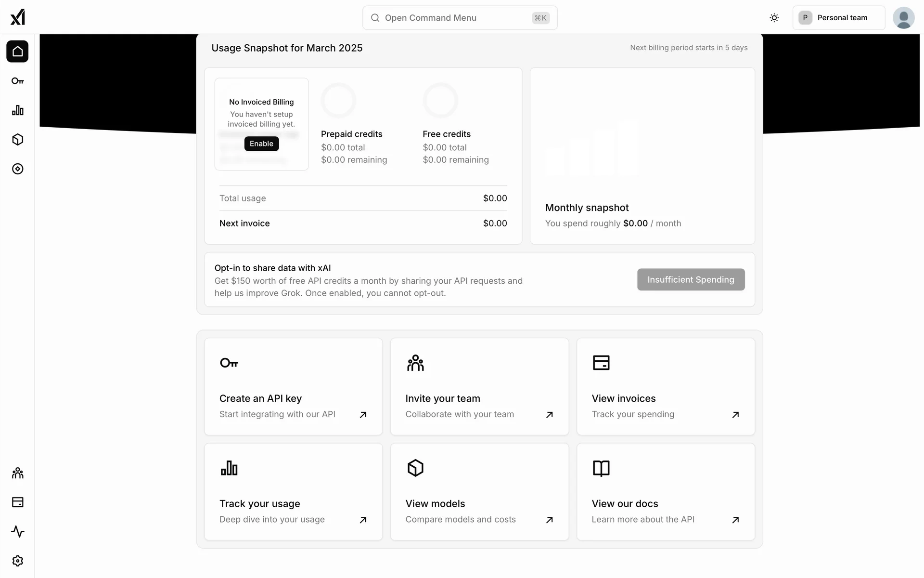The image size is (924, 578).
Task: Click the team members sidebar icon
Action: tap(17, 473)
